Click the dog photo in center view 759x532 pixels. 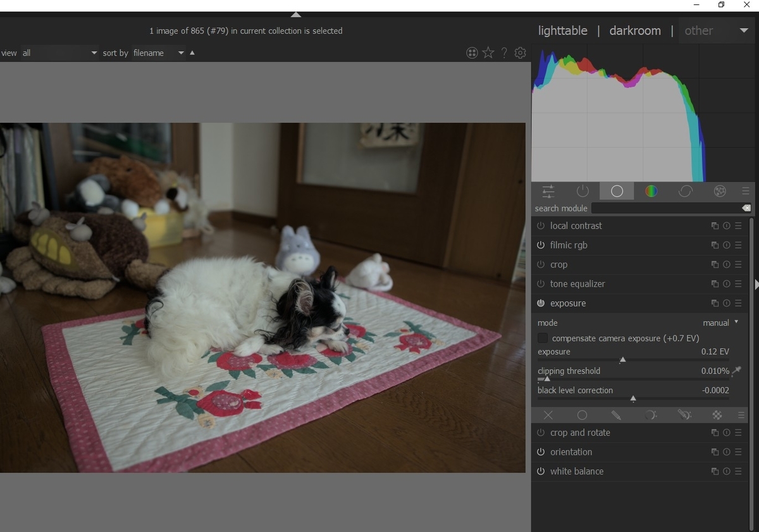point(262,297)
